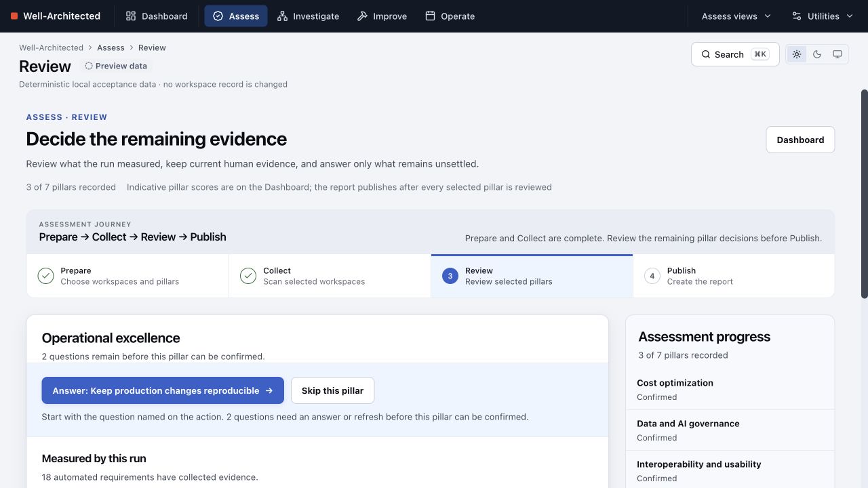
Task: Click the Investigate hierarchy icon
Action: pyautogui.click(x=282, y=16)
